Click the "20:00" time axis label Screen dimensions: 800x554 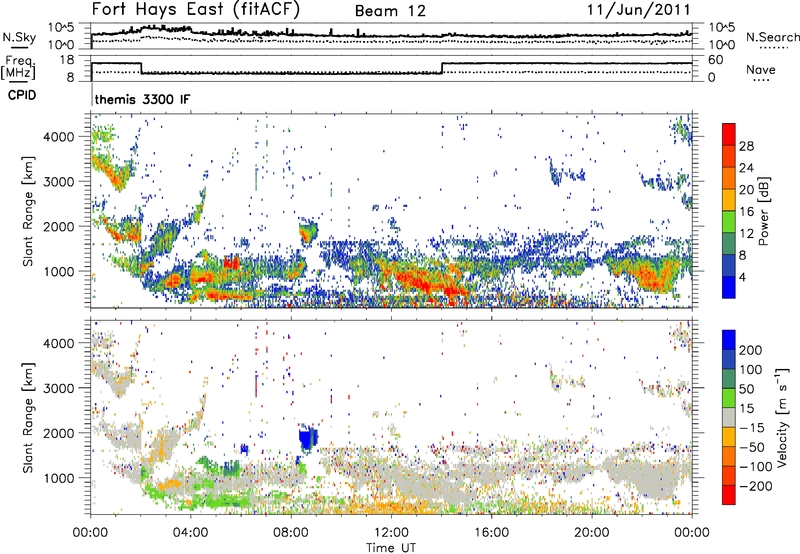click(591, 533)
